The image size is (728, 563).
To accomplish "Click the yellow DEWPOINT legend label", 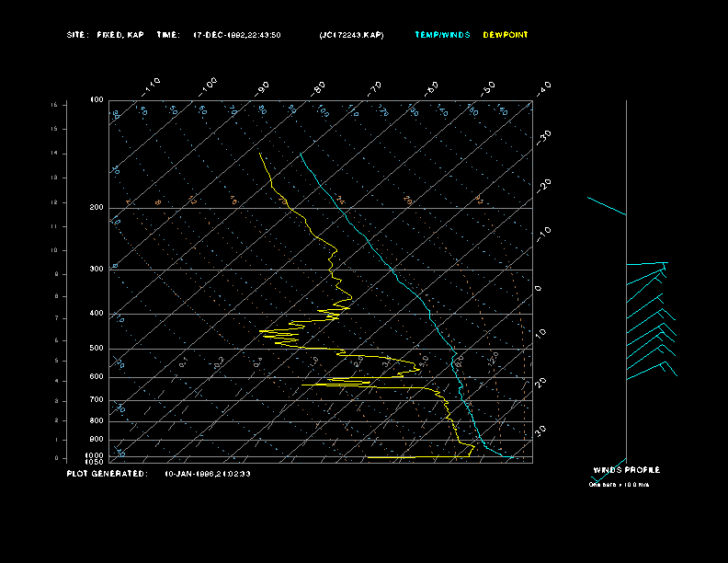I will pyautogui.click(x=506, y=35).
